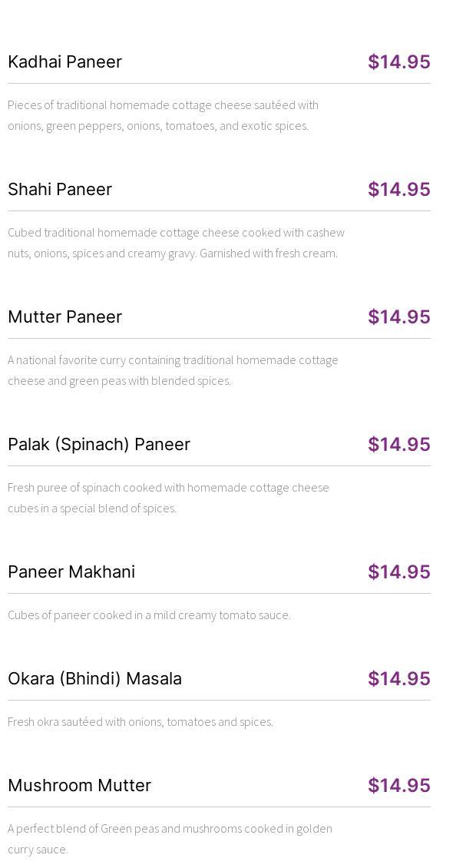Click the Shahi Paneer price
Viewport: 466px width, 868px height.
pos(398,189)
